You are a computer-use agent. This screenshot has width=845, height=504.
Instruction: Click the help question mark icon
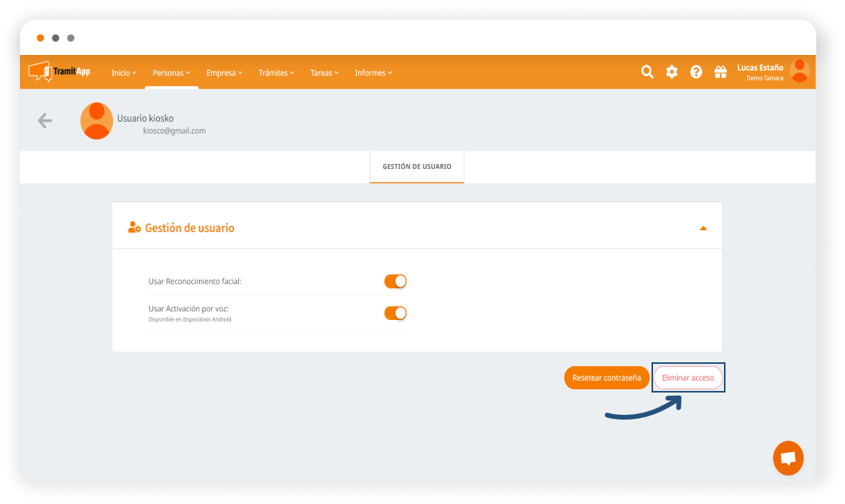(696, 72)
